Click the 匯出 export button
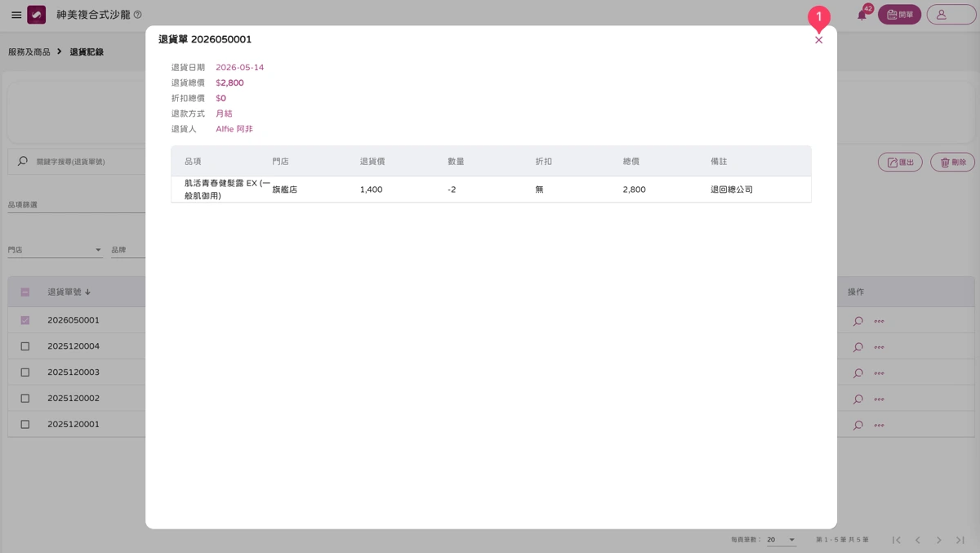The width and height of the screenshot is (980, 553). click(900, 162)
